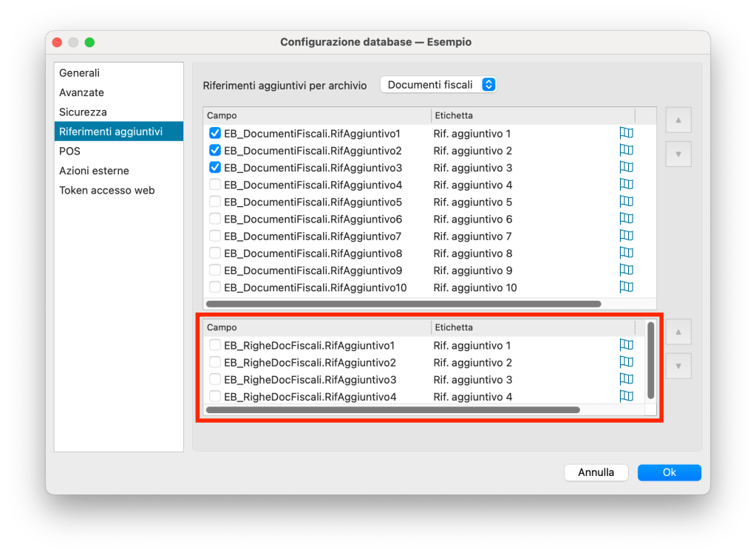
Task: Click flag icon for RigheDocFiscali Rif. aggiuntivo 1
Action: (x=626, y=345)
